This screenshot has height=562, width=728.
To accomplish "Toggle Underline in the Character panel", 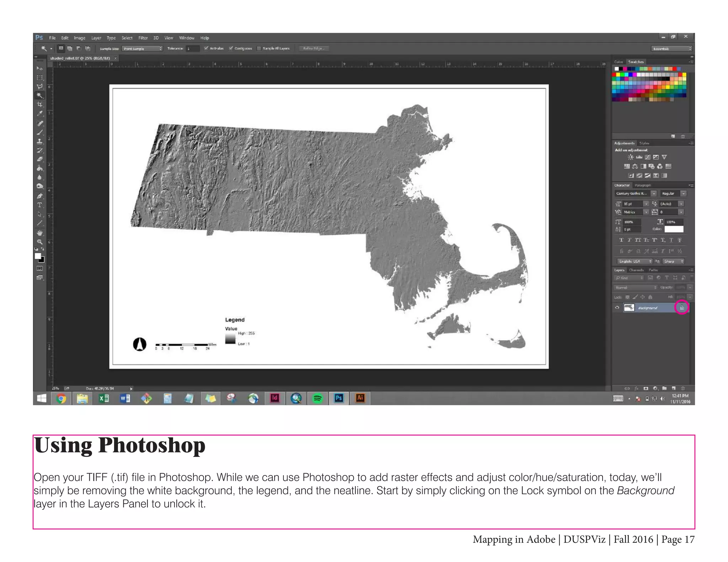I will point(671,240).
